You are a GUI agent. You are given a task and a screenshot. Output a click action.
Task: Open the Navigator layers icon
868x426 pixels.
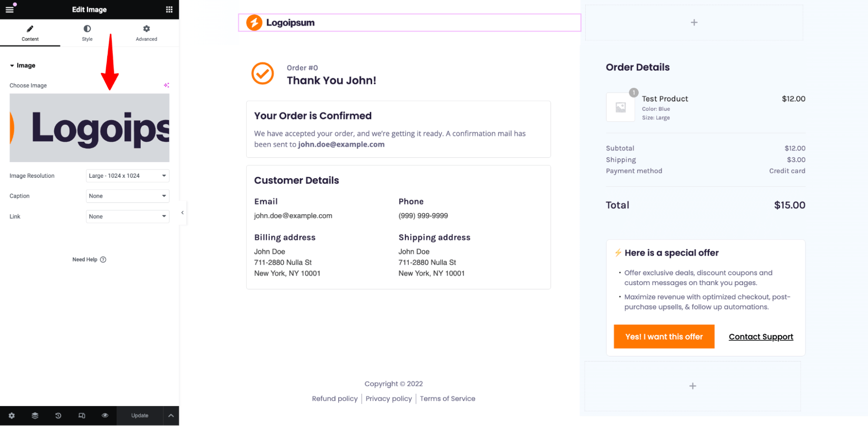pyautogui.click(x=35, y=416)
